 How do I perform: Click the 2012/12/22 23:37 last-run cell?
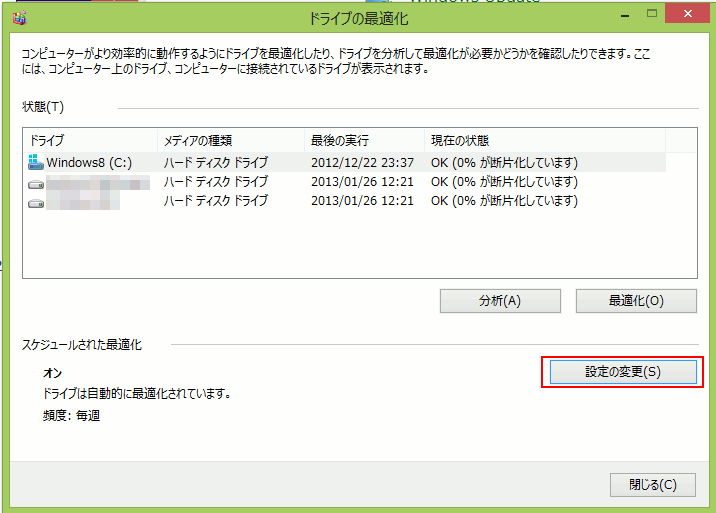[x=362, y=162]
